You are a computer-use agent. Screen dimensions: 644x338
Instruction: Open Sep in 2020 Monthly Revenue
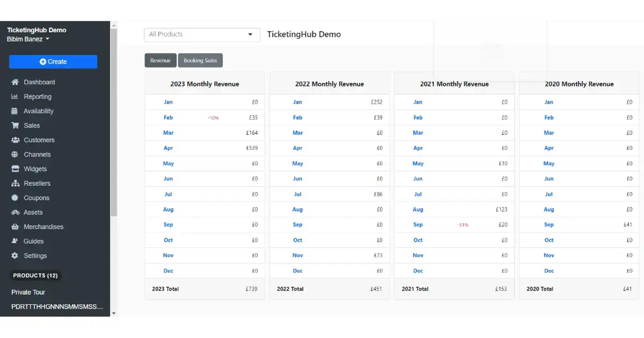pos(549,225)
